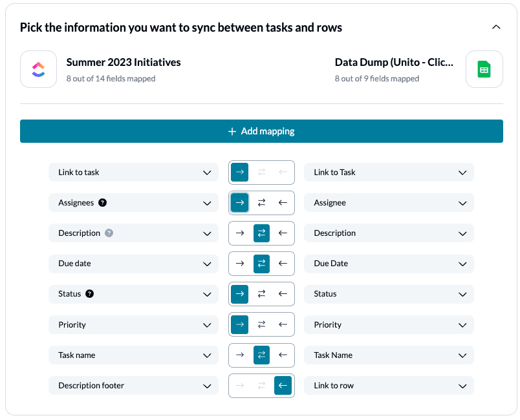This screenshot has width=520, height=420.
Task: Open the Task Name sheet column dropdown
Action: point(389,355)
